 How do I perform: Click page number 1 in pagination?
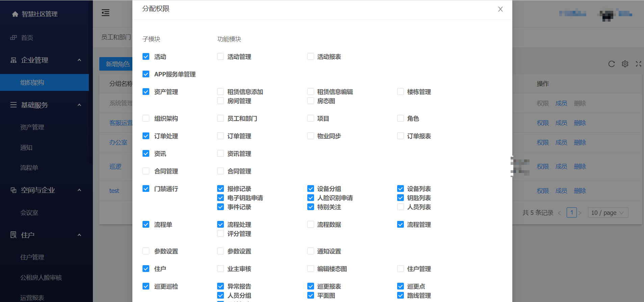coord(571,212)
